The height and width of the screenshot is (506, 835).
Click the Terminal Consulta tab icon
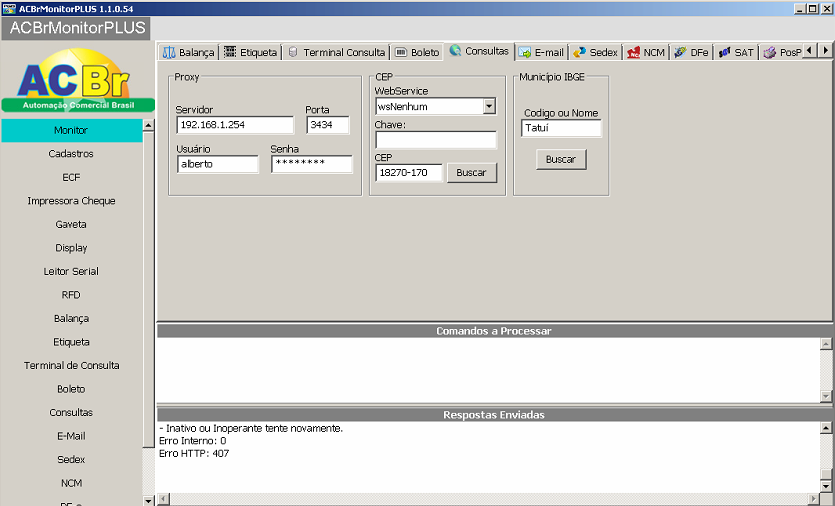coord(293,52)
